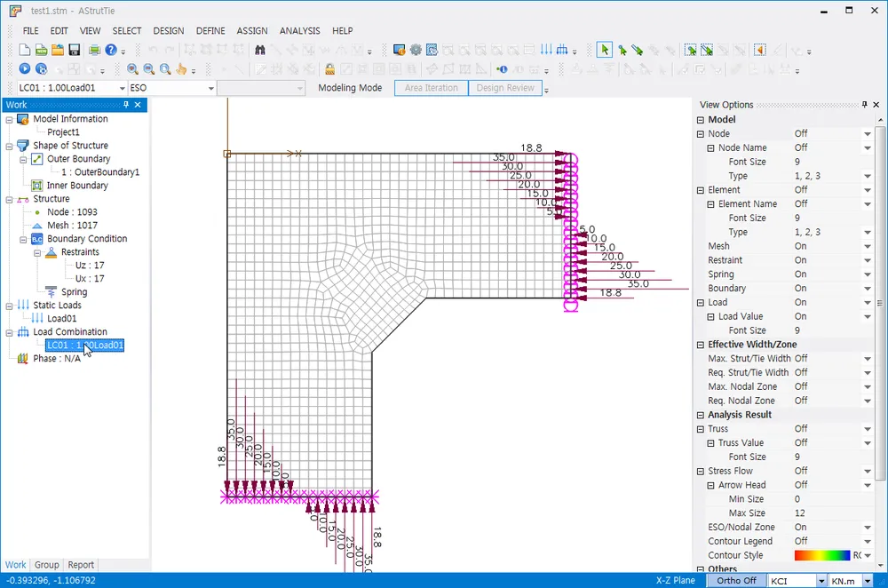888x588 pixels.
Task: Click the Zoom Window magnifier icon
Action: (165, 69)
